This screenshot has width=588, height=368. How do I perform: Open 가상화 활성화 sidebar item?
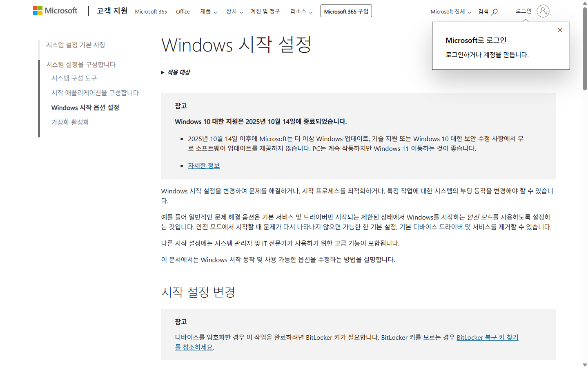[x=70, y=122]
